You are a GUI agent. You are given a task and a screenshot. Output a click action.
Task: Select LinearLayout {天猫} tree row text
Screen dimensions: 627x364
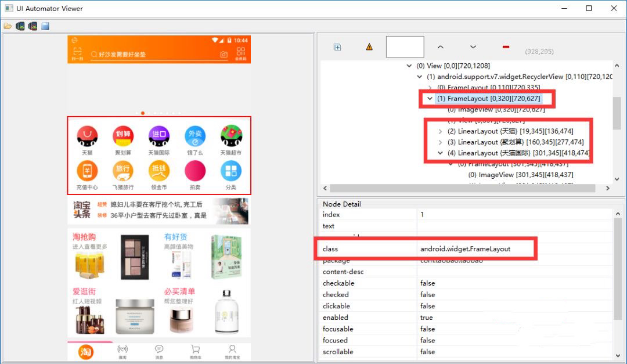coord(510,131)
